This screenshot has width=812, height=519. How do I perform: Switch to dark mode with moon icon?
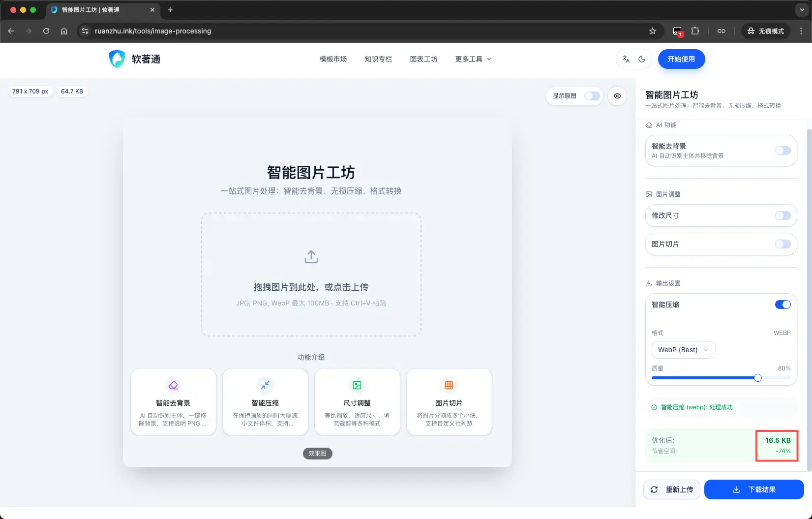pos(642,59)
